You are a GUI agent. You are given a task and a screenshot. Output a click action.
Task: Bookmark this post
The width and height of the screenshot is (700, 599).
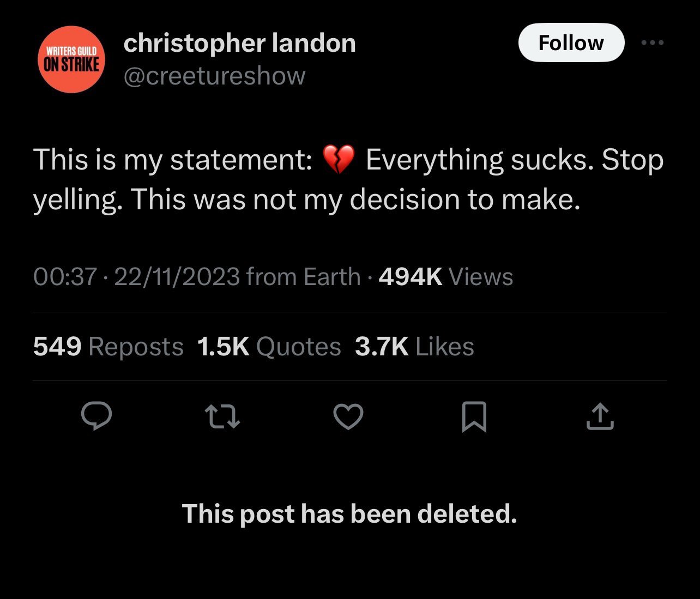(474, 417)
